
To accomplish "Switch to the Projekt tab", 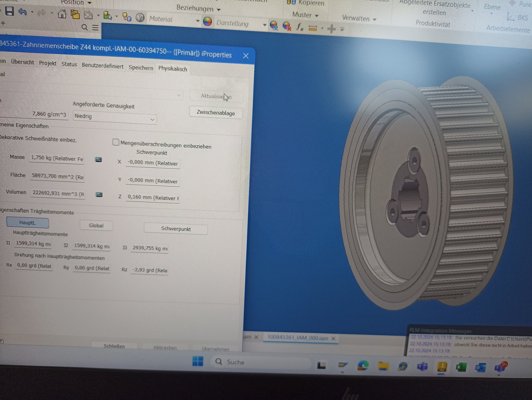I will [48, 63].
